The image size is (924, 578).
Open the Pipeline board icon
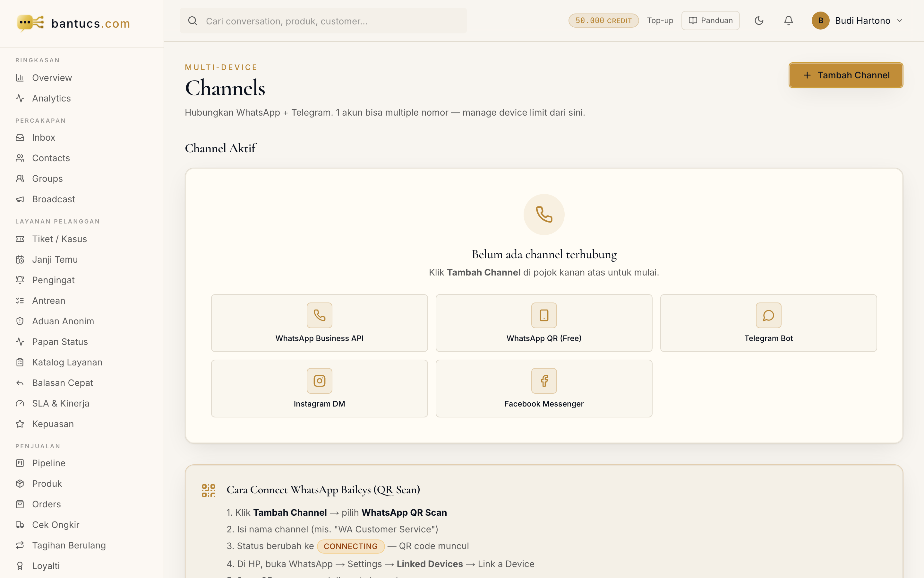[x=20, y=463]
